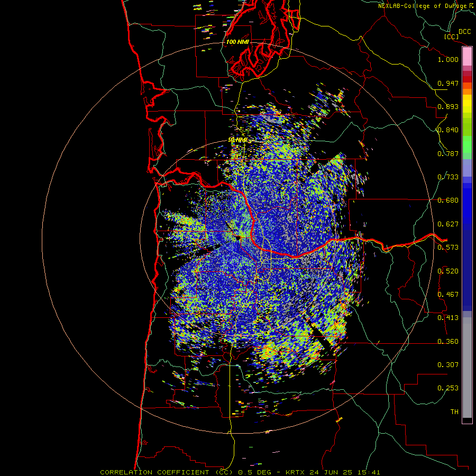Pick the dark red color bar segment

(x=467, y=79)
